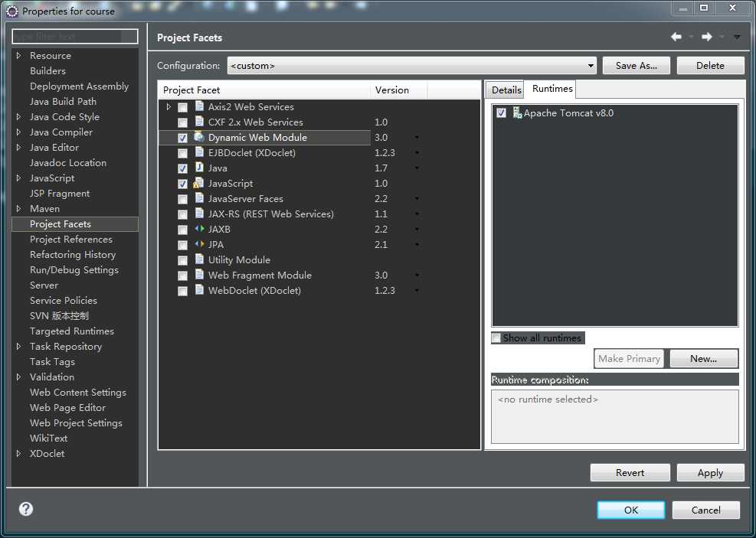
Task: Check the JPA facet checkbox
Action: [182, 245]
